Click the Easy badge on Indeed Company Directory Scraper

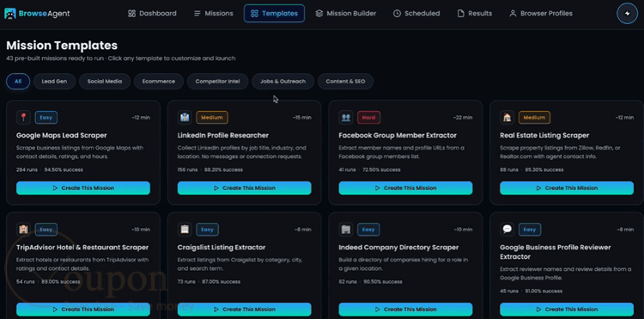point(368,230)
